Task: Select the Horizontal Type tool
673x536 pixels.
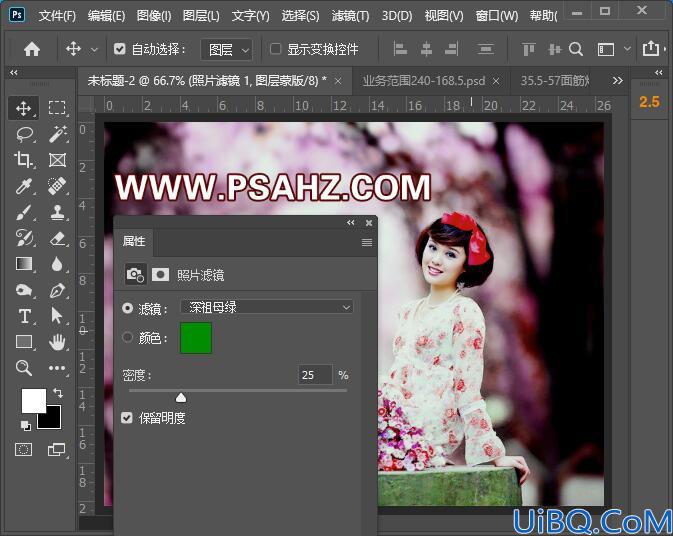Action: coord(24,316)
